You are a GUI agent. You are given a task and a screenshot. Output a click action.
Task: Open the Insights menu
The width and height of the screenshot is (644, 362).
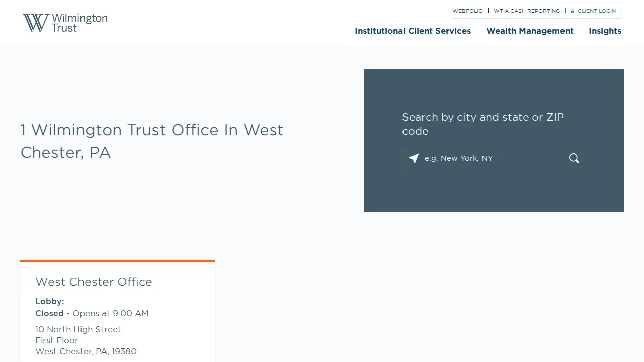pos(605,31)
